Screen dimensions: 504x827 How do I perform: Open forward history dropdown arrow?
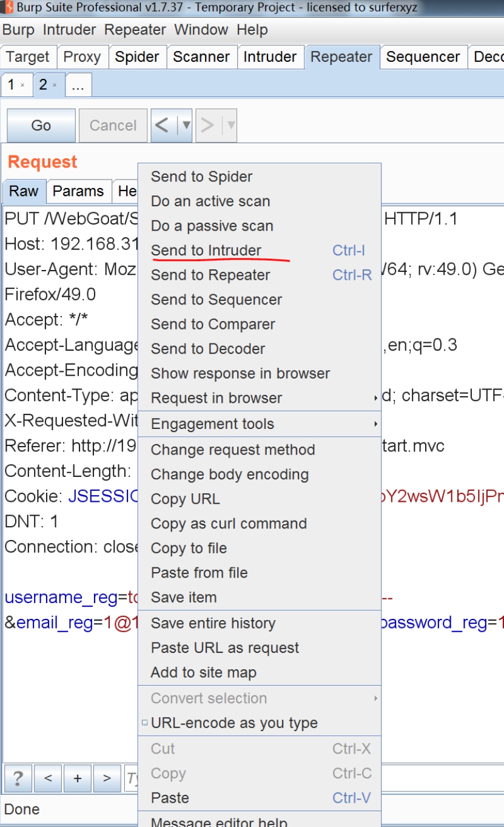pyautogui.click(x=230, y=126)
